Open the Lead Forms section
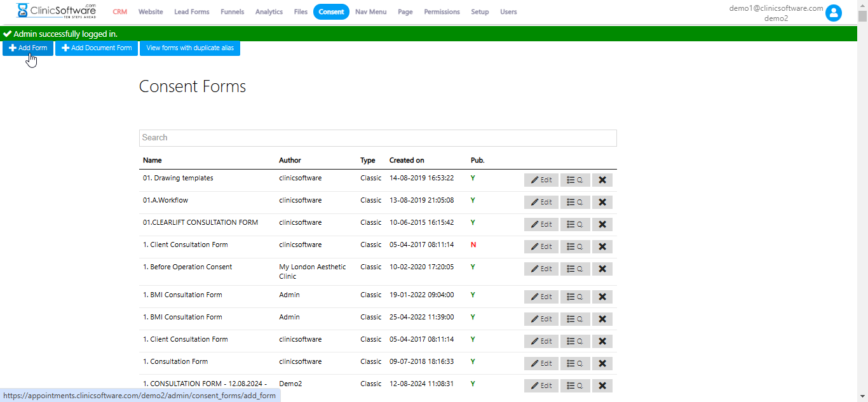 tap(192, 12)
